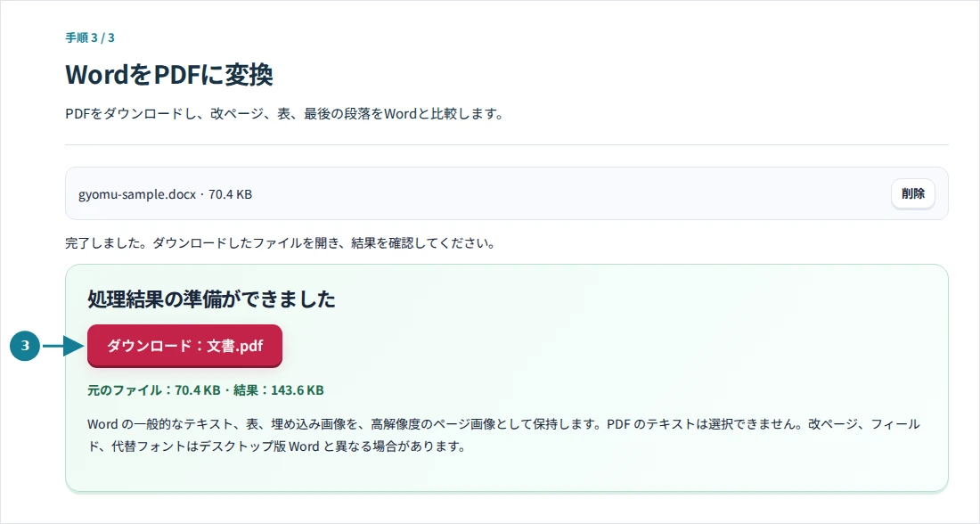Image resolution: width=980 pixels, height=524 pixels.
Task: Click the 処理結果の準備ができました heading
Action: pyautogui.click(x=212, y=299)
